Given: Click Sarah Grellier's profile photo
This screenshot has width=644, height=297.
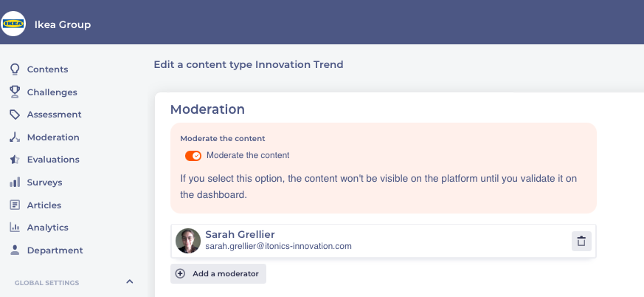Looking at the screenshot, I should point(188,241).
